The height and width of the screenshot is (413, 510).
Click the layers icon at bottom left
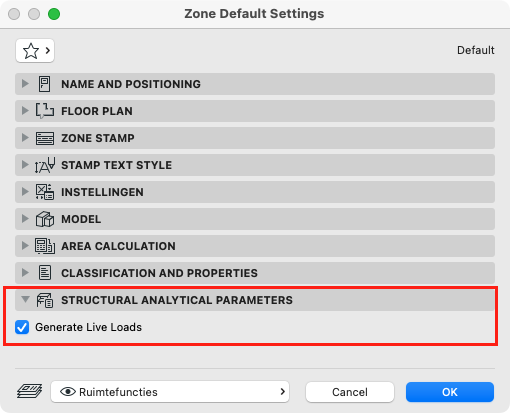(30, 391)
